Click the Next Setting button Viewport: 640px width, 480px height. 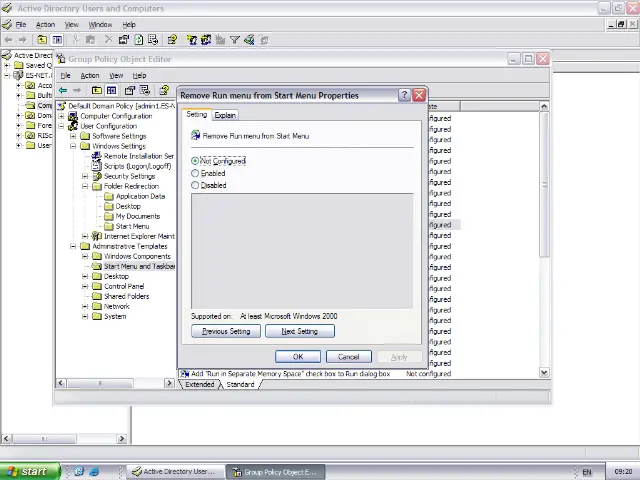tap(300, 331)
